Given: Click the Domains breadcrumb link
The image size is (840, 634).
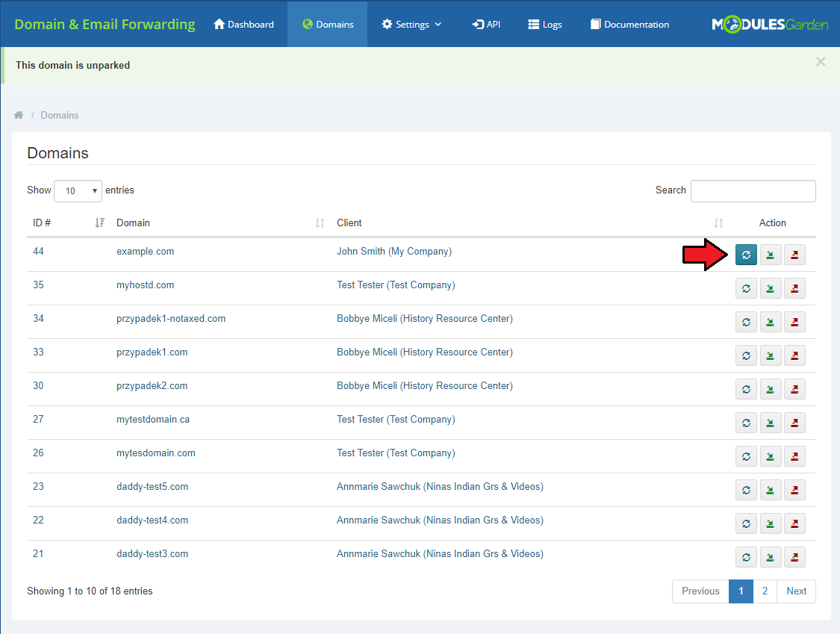Looking at the screenshot, I should coord(60,115).
